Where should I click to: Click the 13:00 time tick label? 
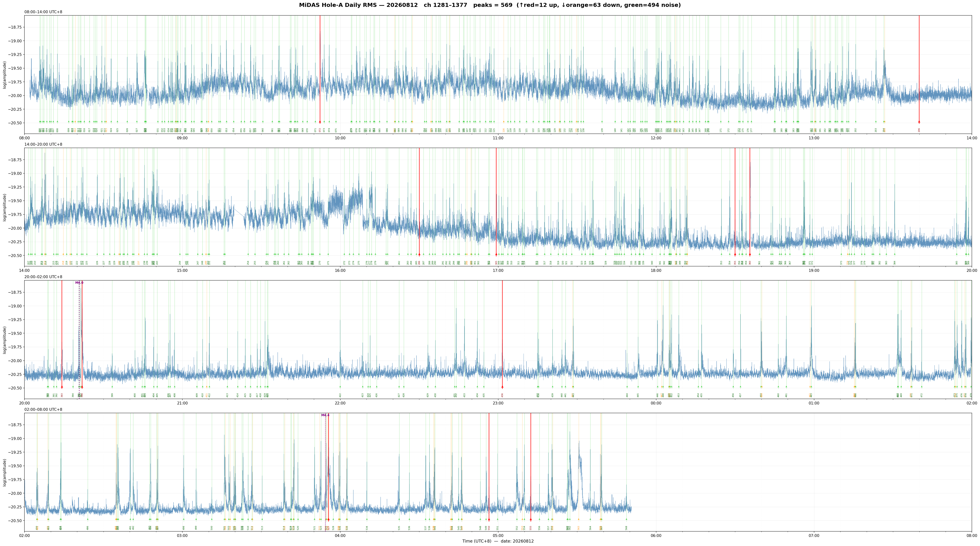point(814,138)
